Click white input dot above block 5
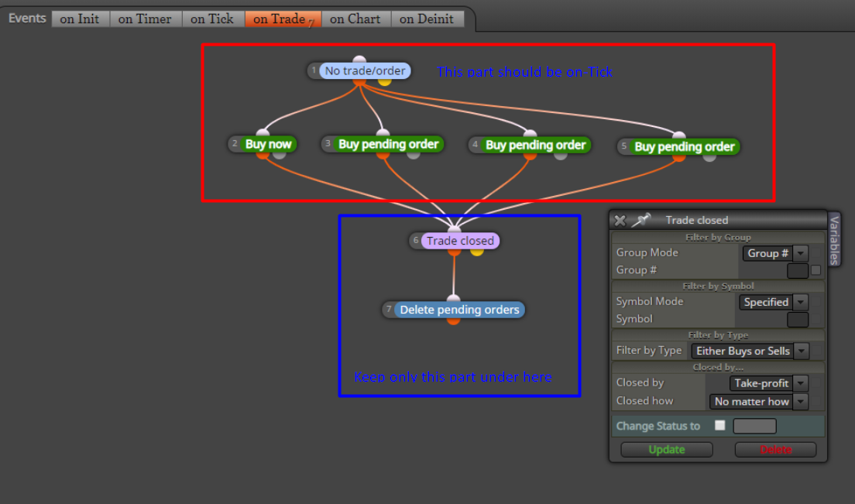855x504 pixels. [x=679, y=135]
